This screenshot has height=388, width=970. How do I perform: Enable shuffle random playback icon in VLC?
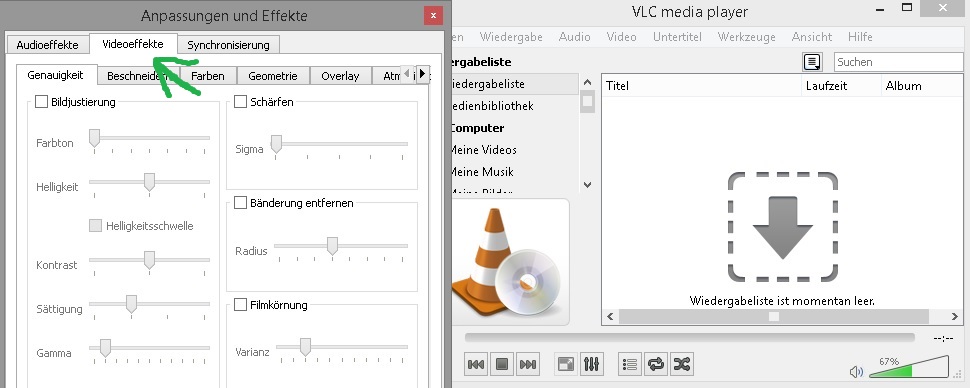click(682, 364)
